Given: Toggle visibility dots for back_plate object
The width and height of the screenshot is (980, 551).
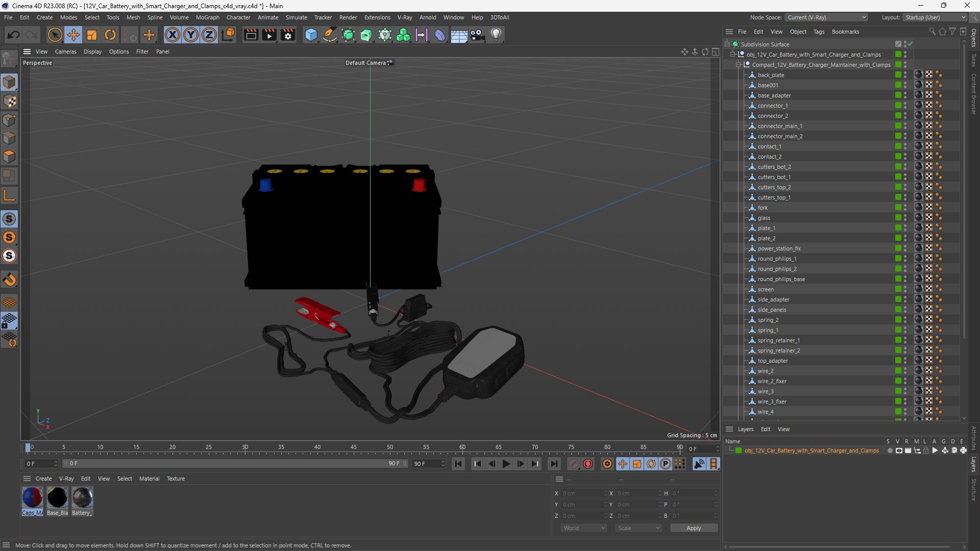Looking at the screenshot, I should click(905, 75).
